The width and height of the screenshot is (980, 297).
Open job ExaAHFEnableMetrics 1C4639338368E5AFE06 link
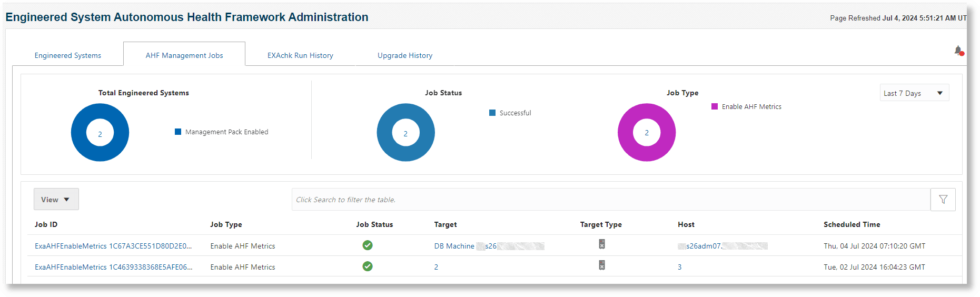(113, 267)
